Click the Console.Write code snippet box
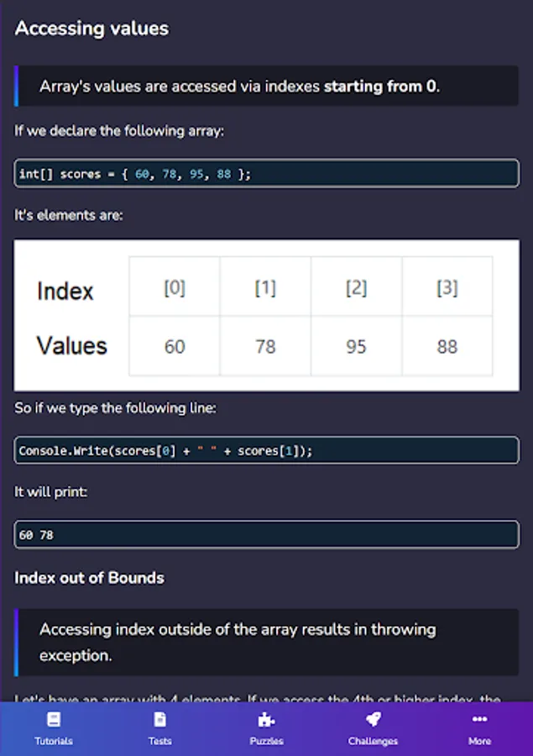This screenshot has height=756, width=533. [x=266, y=451]
